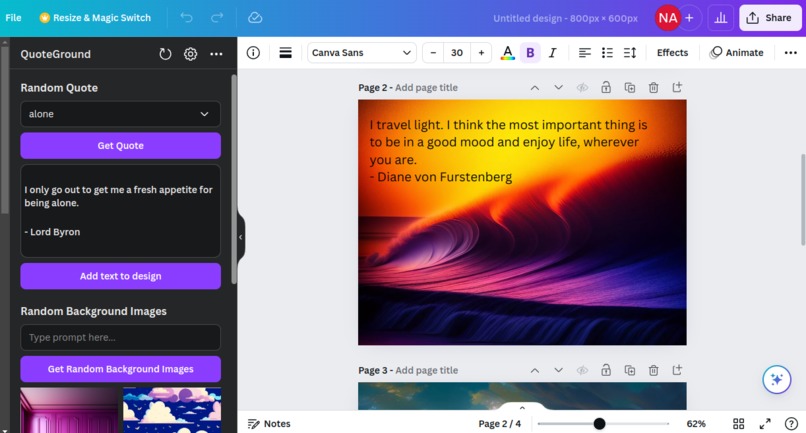Click the Share button
The width and height of the screenshot is (806, 433).
pyautogui.click(x=770, y=18)
